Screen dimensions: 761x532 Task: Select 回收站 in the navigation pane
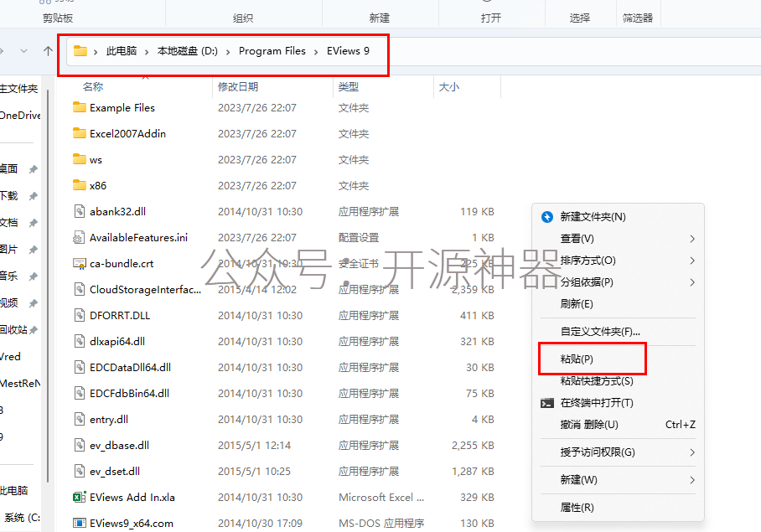[x=14, y=330]
